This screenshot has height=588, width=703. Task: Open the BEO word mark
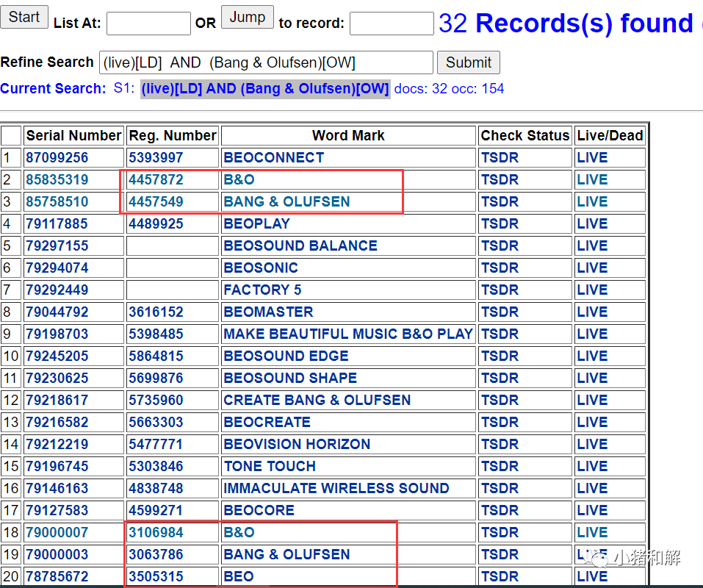[239, 576]
